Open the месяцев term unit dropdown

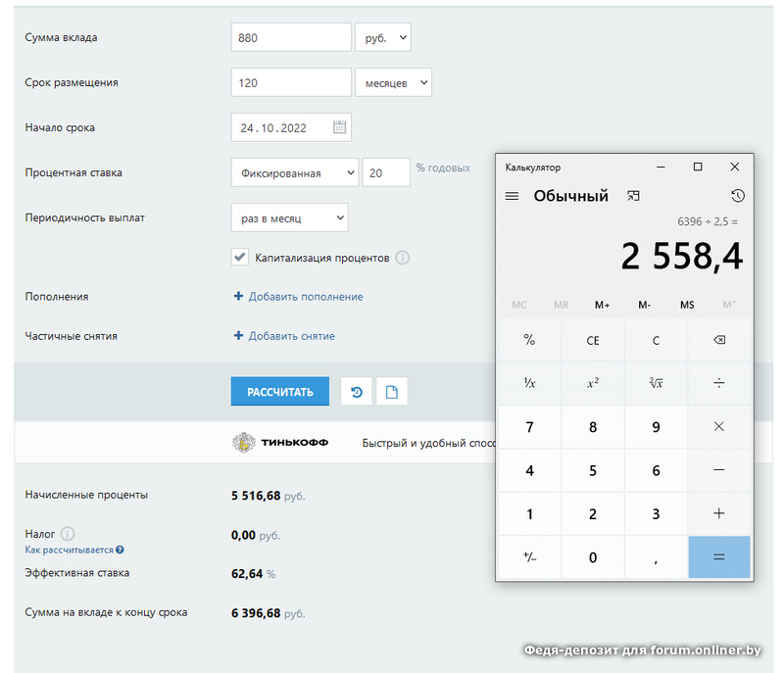point(394,82)
